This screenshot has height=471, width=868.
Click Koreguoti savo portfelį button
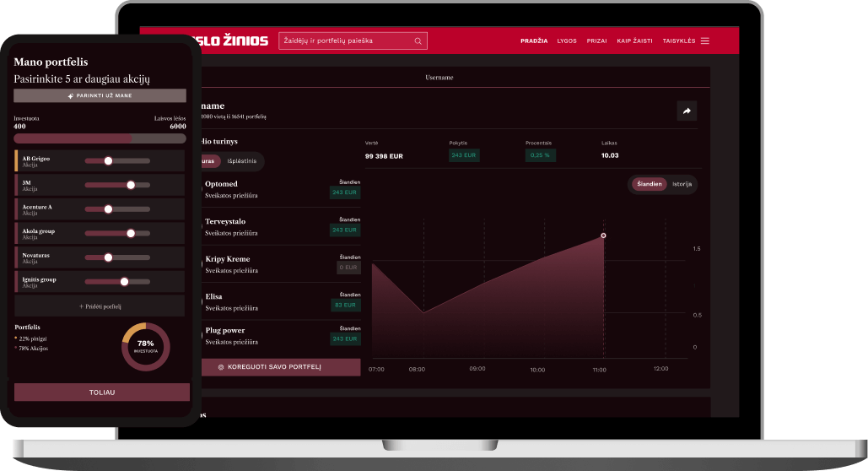[x=281, y=368]
